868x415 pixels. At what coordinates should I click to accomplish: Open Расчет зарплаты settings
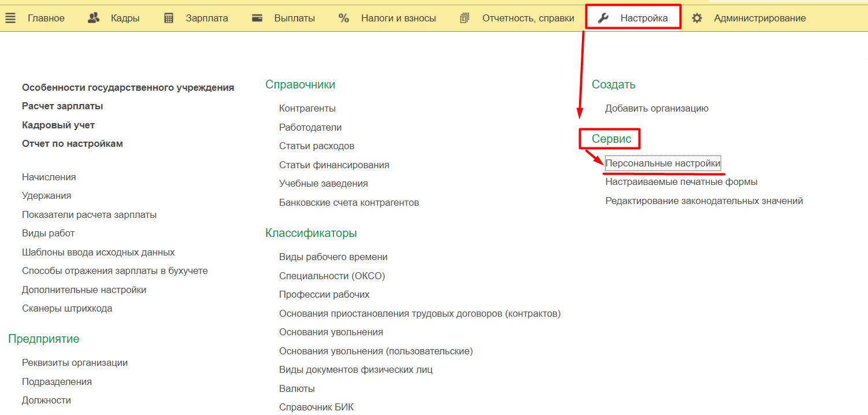click(x=62, y=106)
